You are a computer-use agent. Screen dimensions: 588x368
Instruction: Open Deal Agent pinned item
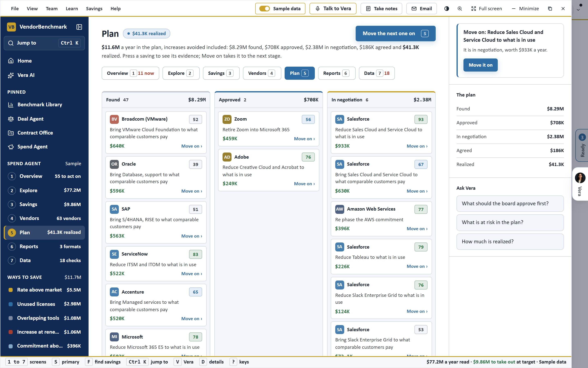pos(44,119)
